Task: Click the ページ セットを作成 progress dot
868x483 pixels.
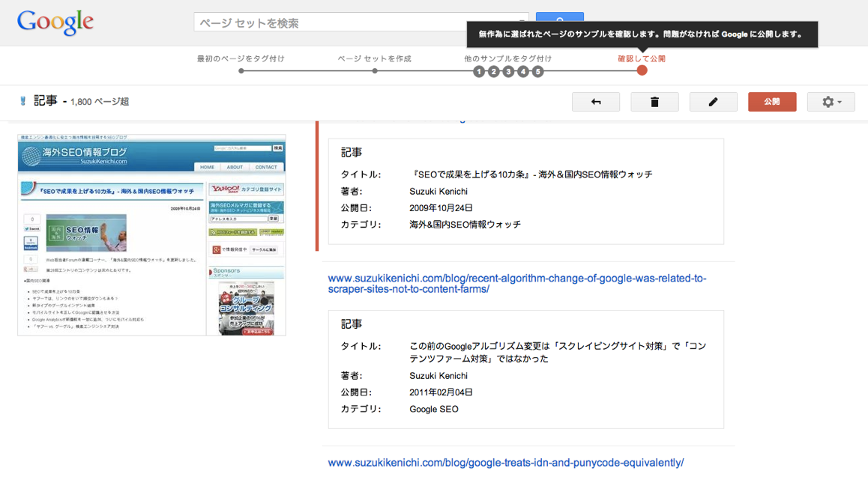Action: pyautogui.click(x=375, y=71)
